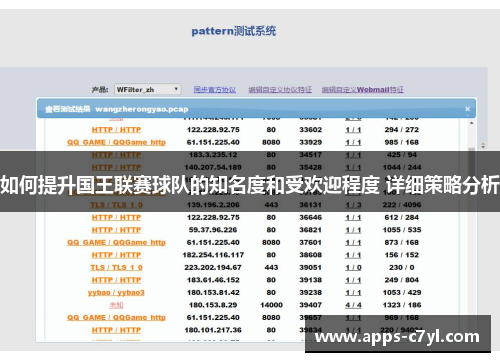Select the IP address 223.202.194.67
The image size is (500, 362).
pyautogui.click(x=213, y=267)
